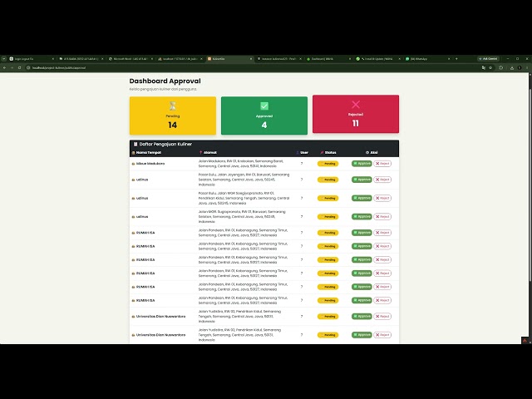Open a new browser tab
Image resolution: width=532 pixels, height=399 pixels.
click(456, 59)
